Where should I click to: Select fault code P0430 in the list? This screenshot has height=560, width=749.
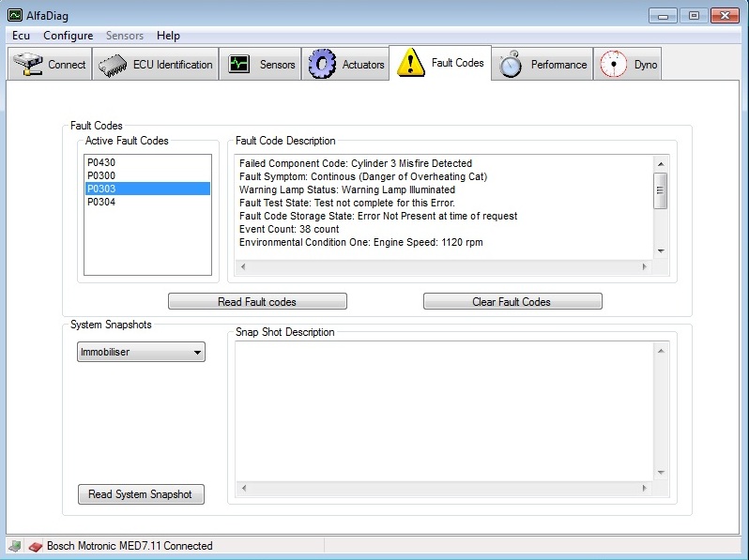[101, 162]
